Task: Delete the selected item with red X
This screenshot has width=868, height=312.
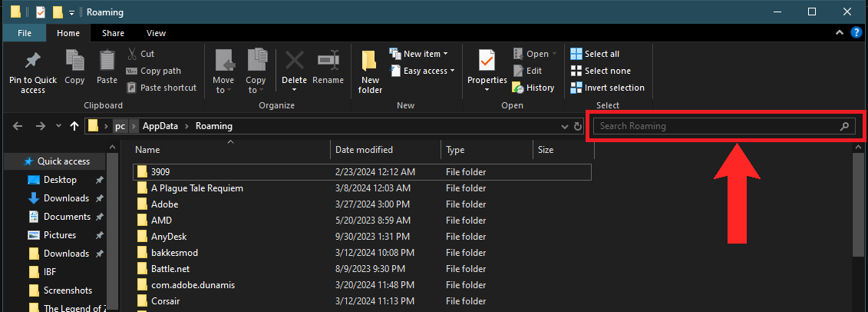Action: coord(294,61)
